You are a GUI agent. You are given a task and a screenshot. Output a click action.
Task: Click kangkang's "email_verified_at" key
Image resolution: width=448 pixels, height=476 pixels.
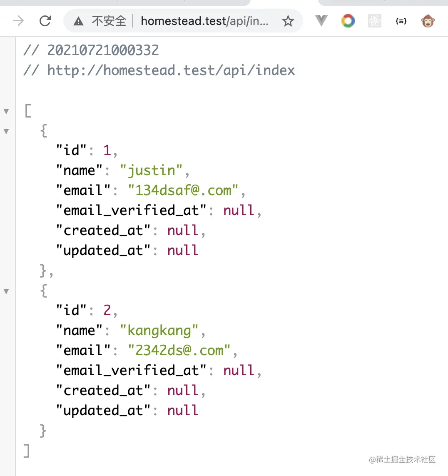point(131,371)
